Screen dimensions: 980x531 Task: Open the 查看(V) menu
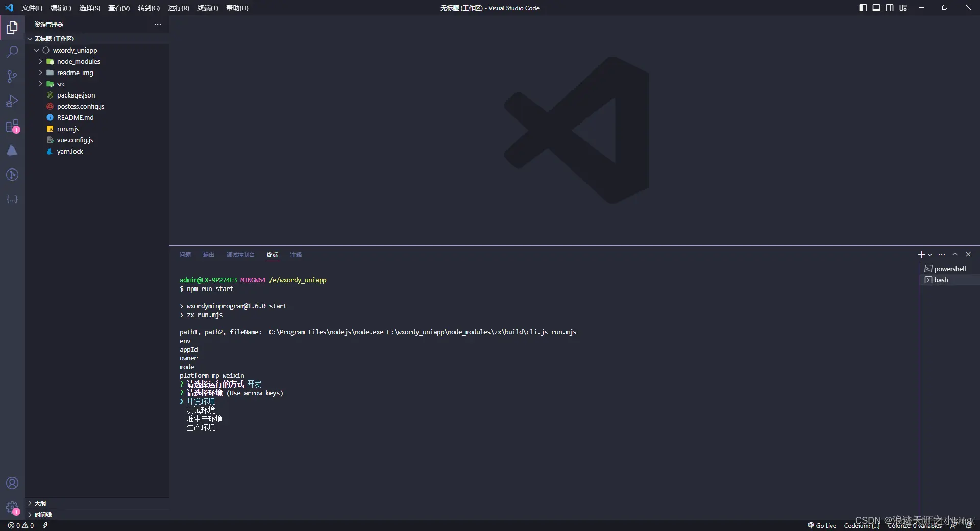(119, 8)
